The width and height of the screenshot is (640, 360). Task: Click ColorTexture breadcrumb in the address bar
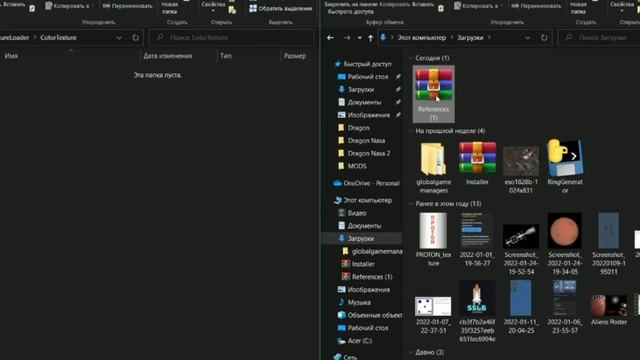point(58,38)
